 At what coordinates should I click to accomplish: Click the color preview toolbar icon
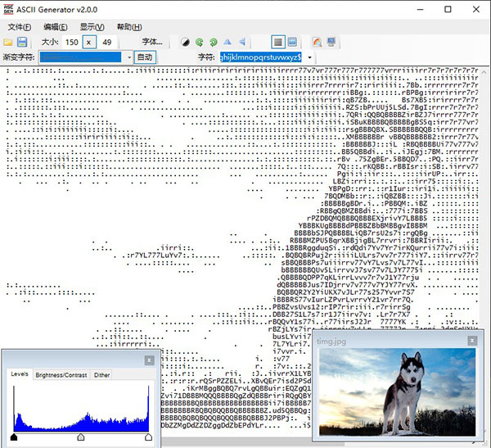318,41
